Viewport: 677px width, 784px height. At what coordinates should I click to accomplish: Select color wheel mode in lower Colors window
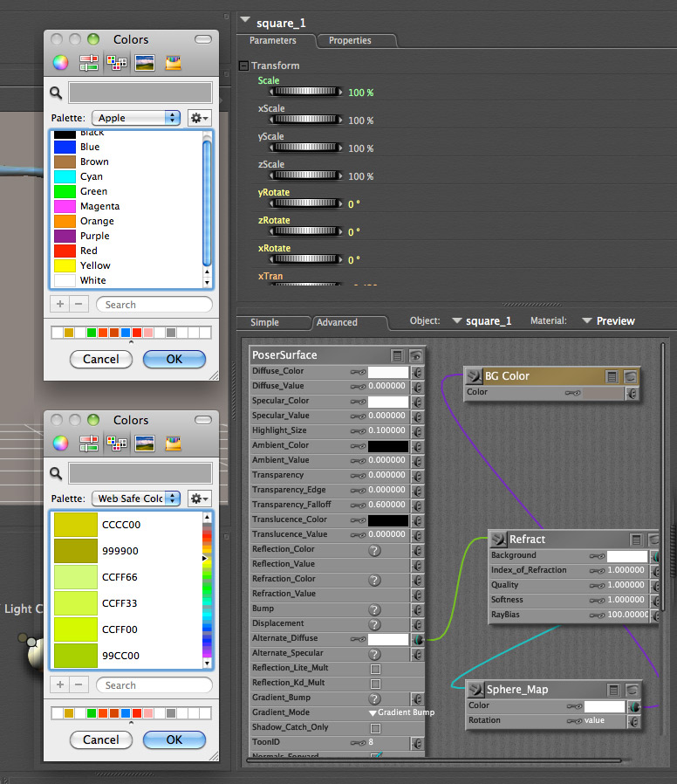point(60,444)
